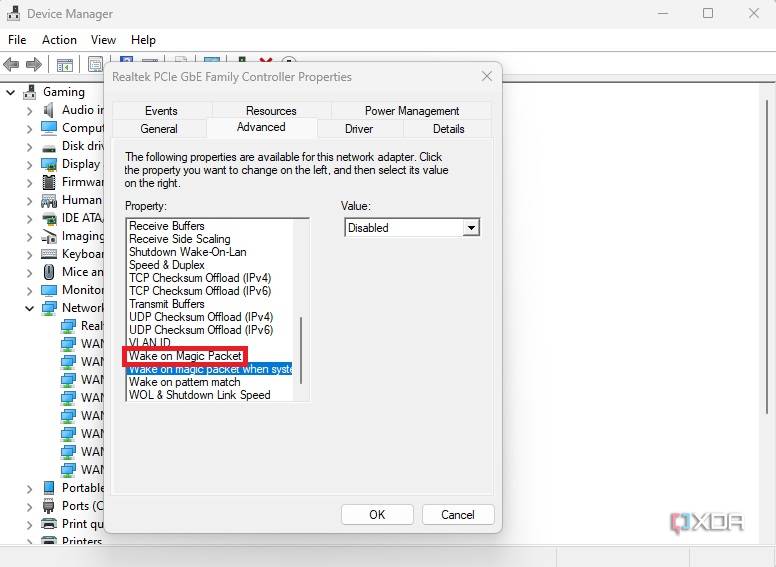
Task: Click the Device Manager tree scrollbar
Action: (767, 257)
